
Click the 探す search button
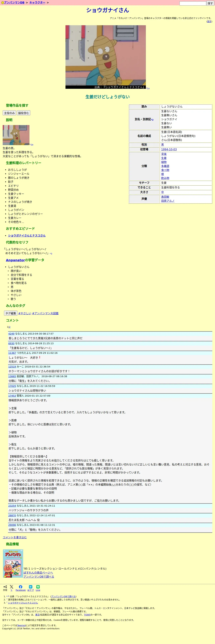pos(210,3)
